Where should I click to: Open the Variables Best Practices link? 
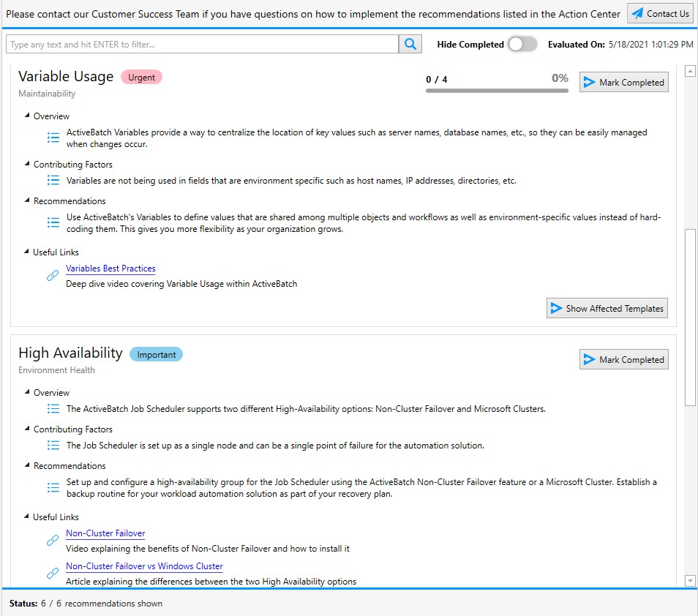(110, 268)
